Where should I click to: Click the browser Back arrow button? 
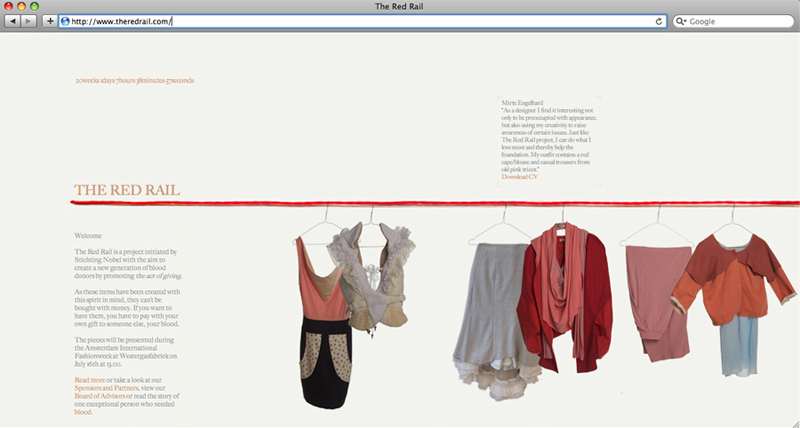click(x=13, y=21)
